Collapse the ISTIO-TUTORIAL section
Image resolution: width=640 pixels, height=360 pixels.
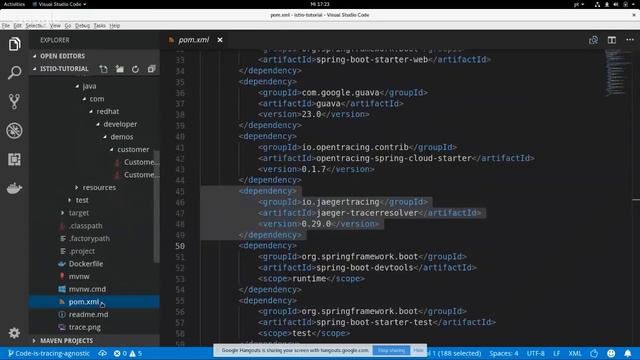pyautogui.click(x=64, y=69)
